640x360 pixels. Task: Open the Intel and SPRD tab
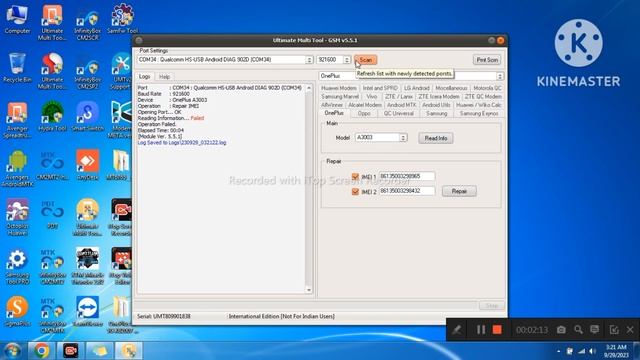coord(380,88)
